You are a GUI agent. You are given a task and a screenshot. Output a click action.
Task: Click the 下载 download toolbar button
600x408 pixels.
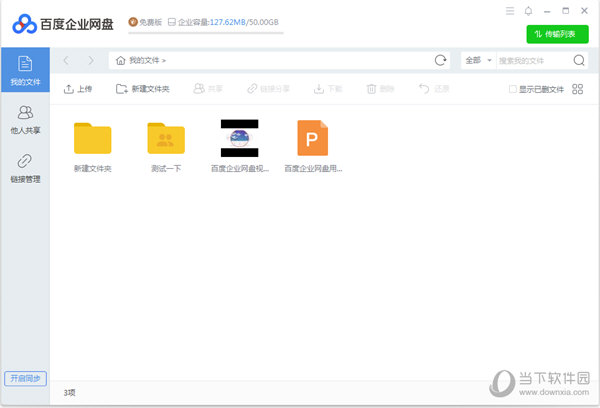click(328, 89)
